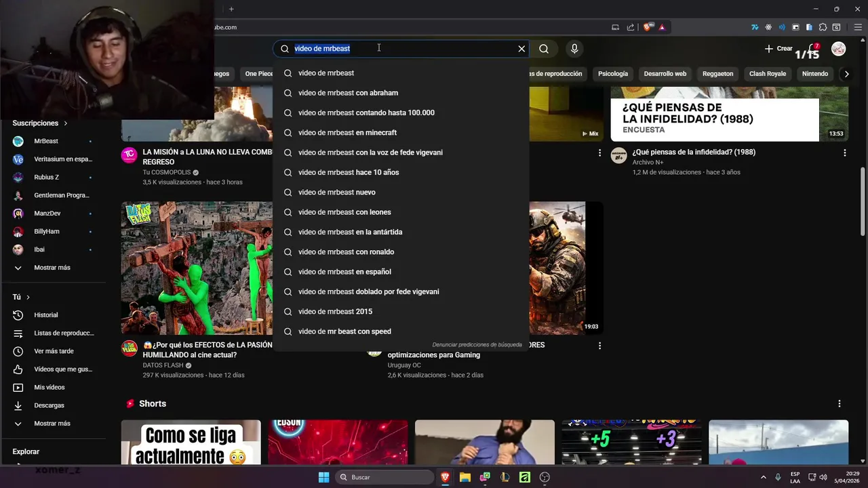Open the Ibai subscription

[53, 249]
